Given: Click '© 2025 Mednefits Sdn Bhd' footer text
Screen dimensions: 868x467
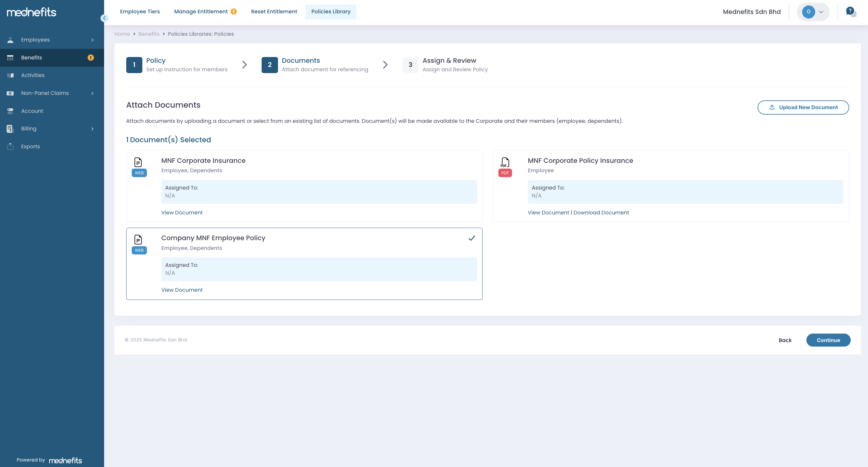Looking at the screenshot, I should tap(156, 340).
